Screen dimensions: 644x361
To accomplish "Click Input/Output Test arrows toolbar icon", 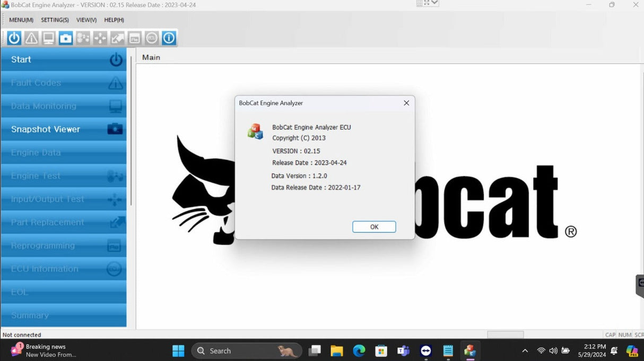I will point(100,38).
